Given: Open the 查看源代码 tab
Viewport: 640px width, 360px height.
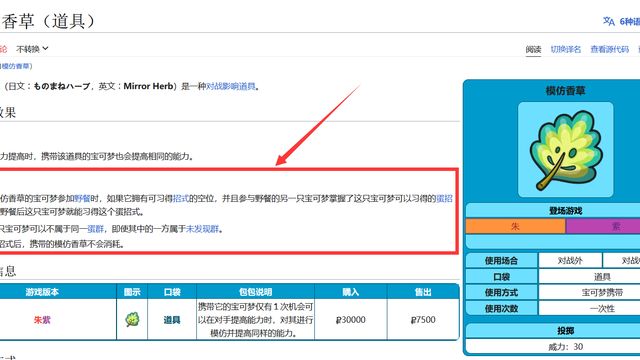Looking at the screenshot, I should point(609,49).
